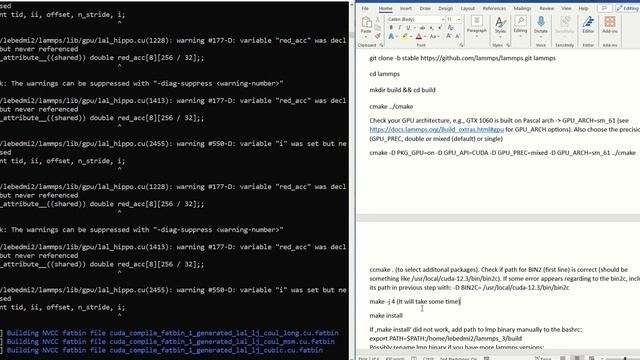Apply yellow text highlight color

tap(404, 36)
